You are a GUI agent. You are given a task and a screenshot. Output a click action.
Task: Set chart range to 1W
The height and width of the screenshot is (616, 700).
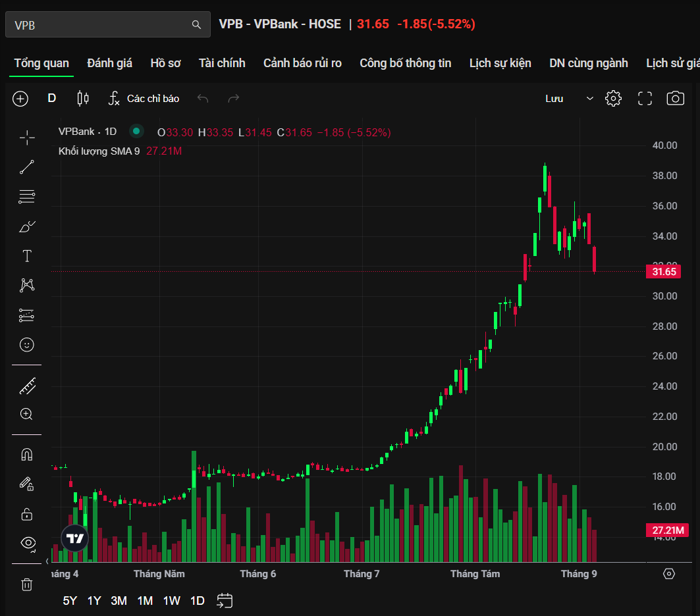coord(172,601)
